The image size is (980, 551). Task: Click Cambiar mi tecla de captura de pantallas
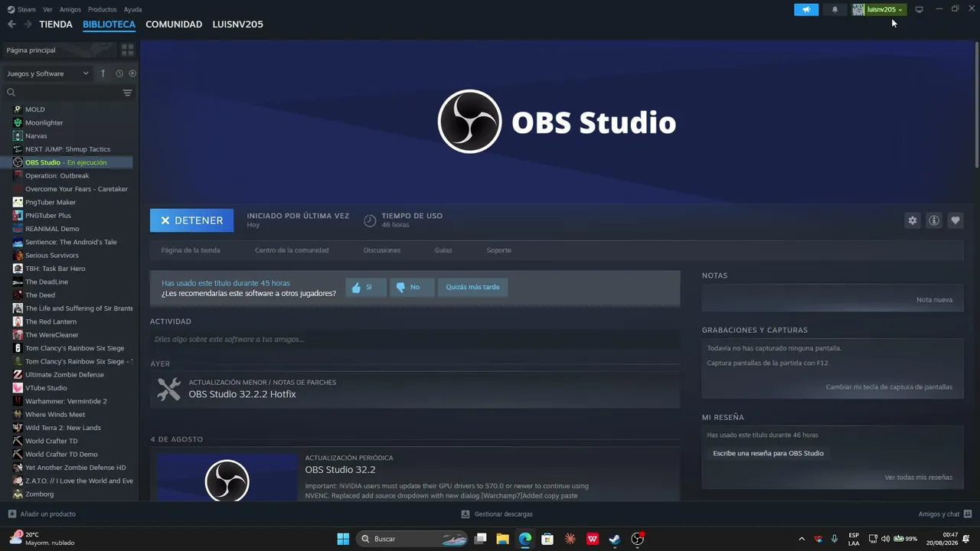tap(889, 387)
